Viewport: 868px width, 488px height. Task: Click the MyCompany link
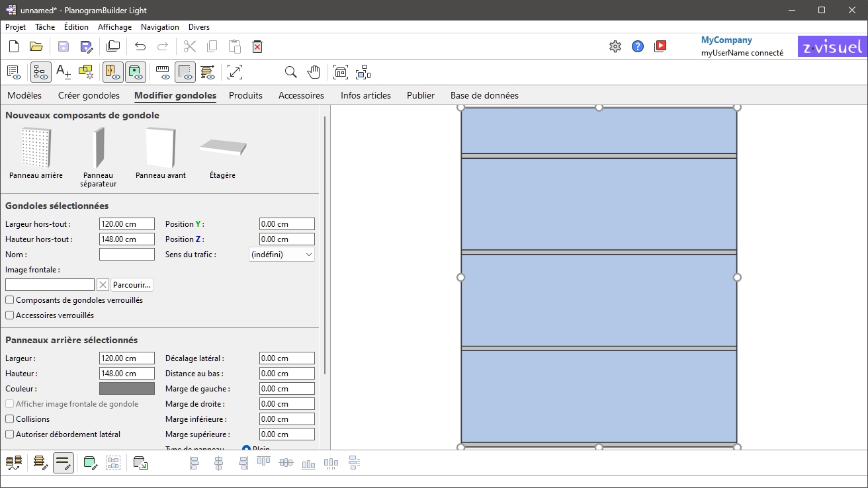(x=726, y=40)
